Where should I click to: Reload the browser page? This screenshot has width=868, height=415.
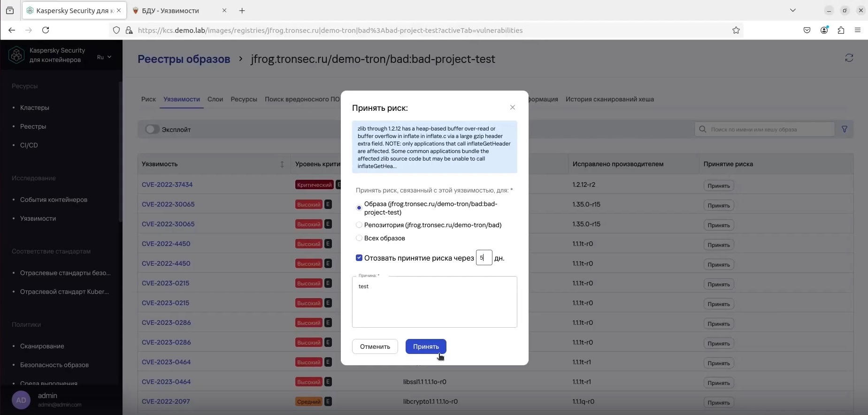[46, 30]
